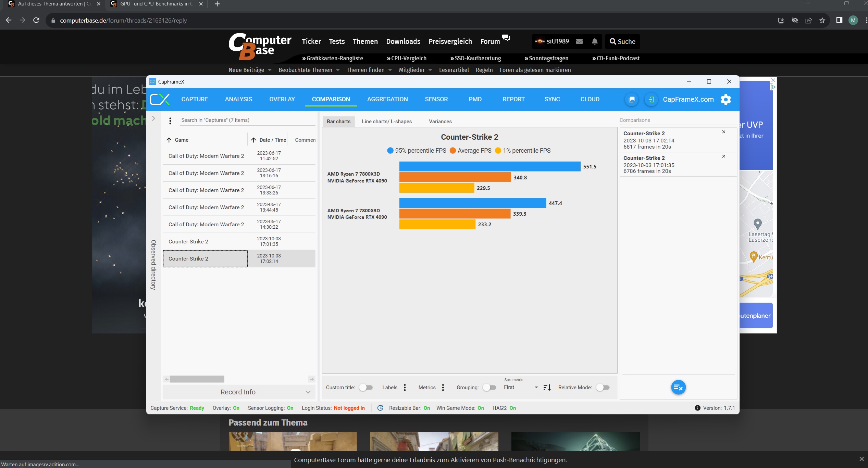Toggle the Custom title switch

click(x=366, y=387)
